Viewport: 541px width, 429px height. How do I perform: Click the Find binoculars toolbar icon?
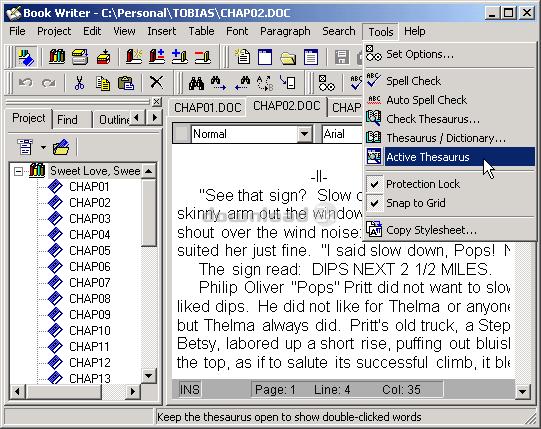(x=196, y=83)
